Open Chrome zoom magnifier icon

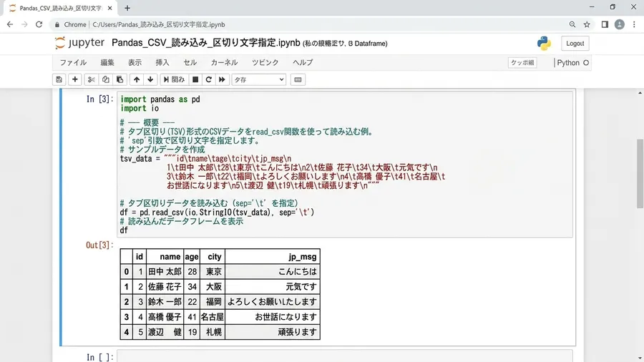572,24
